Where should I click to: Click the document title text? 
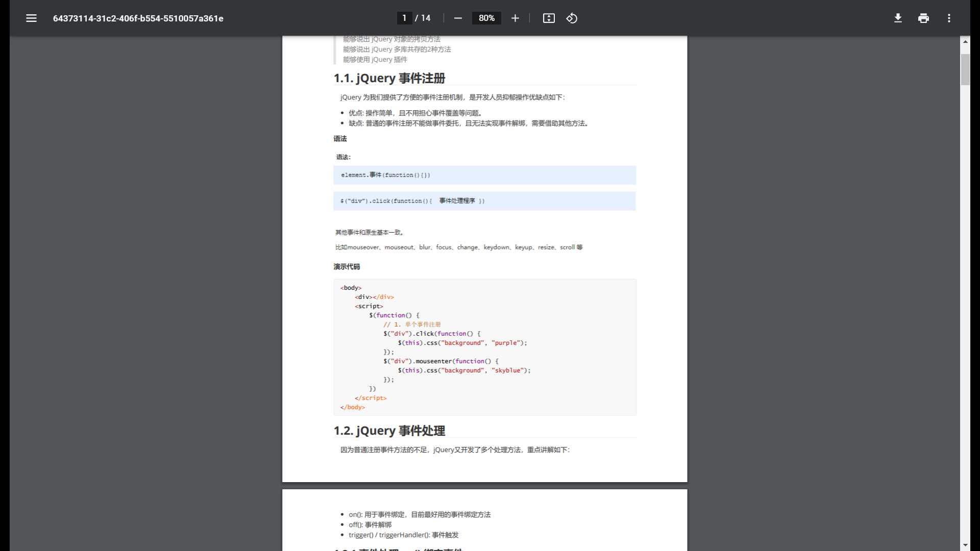[x=138, y=18]
